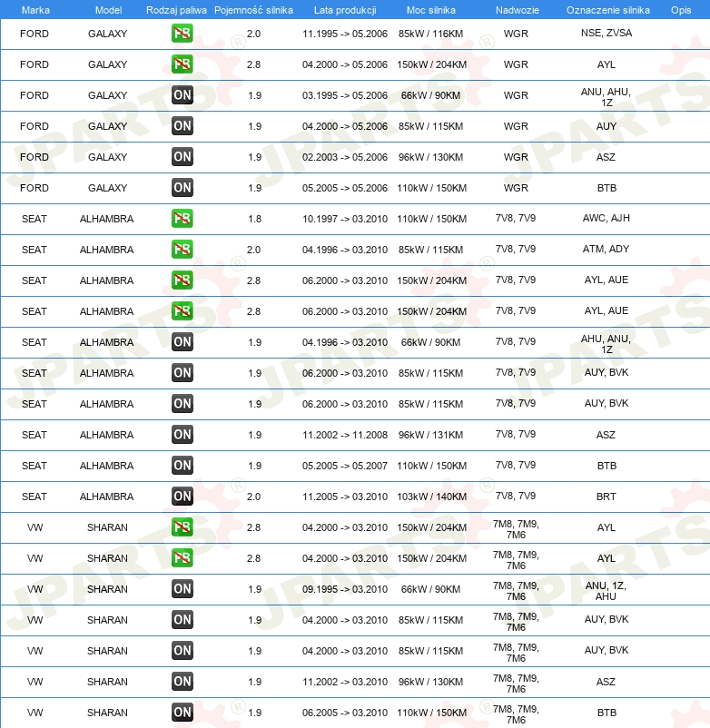Click the ON fuel icon in the VW Sharan BTB row

[x=182, y=713]
